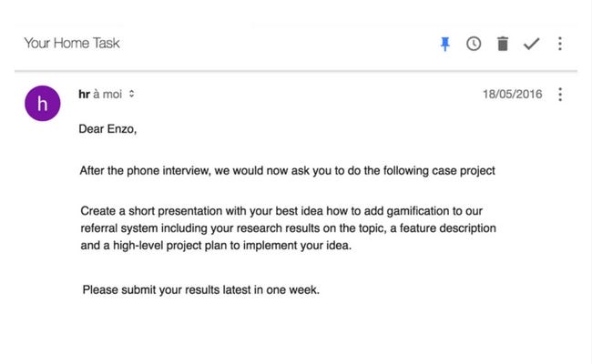Image resolution: width=592 pixels, height=364 pixels.
Task: Click the sentence 'Please submit your results'
Action: 201,289
